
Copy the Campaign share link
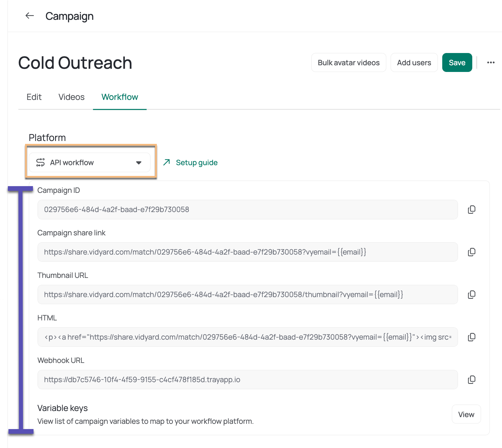[x=472, y=252]
